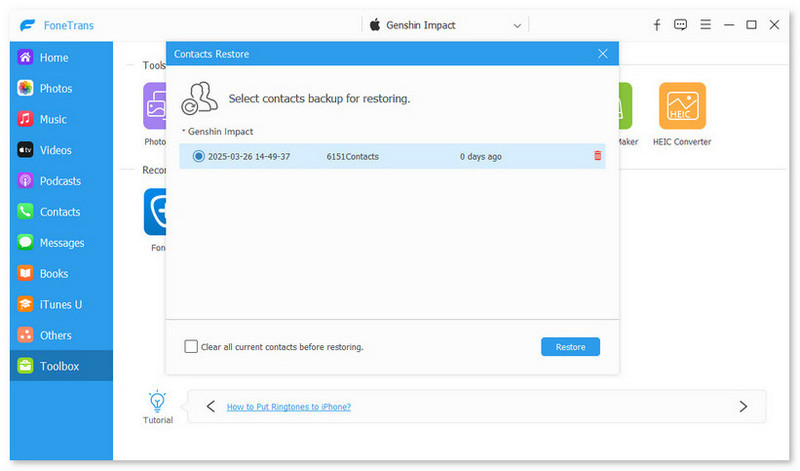
Task: Click the Toolbox briefcase icon
Action: (x=25, y=366)
